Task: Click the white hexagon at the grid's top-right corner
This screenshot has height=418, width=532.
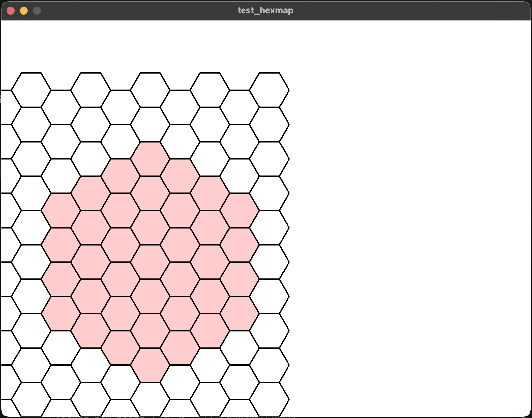Action: click(269, 90)
